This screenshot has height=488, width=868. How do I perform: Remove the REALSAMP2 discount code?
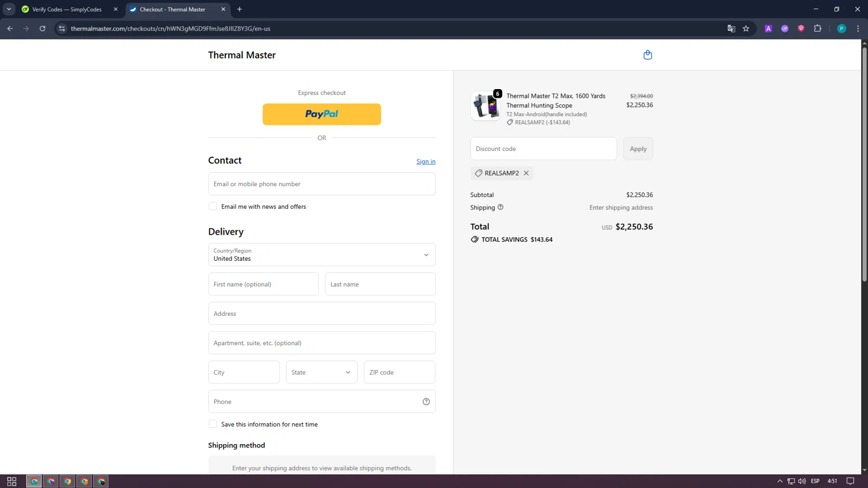pyautogui.click(x=526, y=173)
